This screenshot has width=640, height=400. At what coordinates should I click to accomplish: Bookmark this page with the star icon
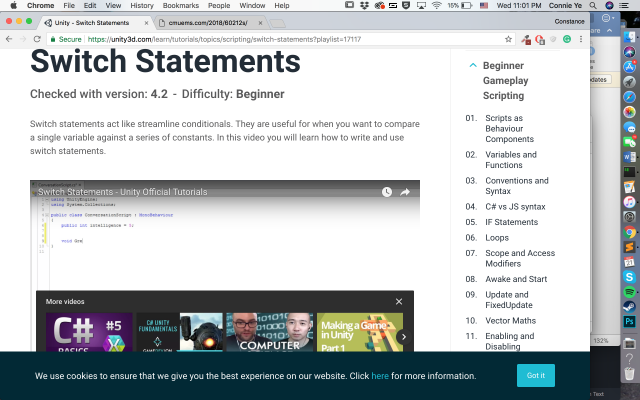coord(508,39)
